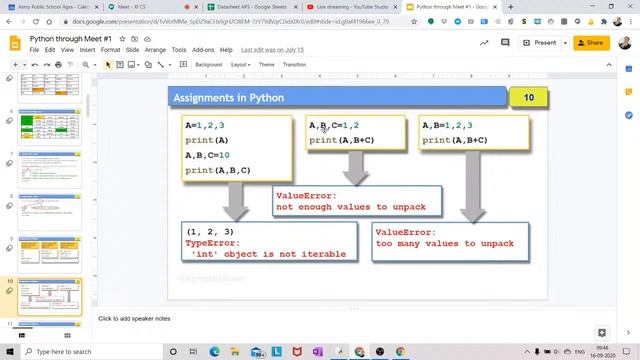Select slide 8 thumbnail in filmstrip
The image size is (640, 360).
[49, 212]
